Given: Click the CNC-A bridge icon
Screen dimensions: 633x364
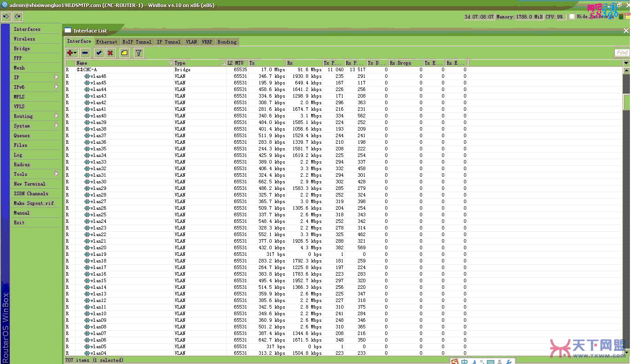Looking at the screenshot, I should coord(80,69).
